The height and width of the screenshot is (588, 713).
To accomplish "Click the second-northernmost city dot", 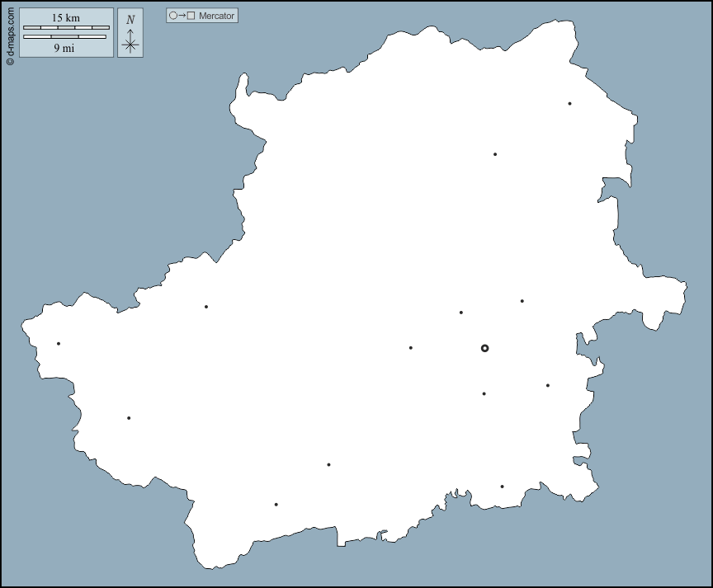I will [495, 154].
